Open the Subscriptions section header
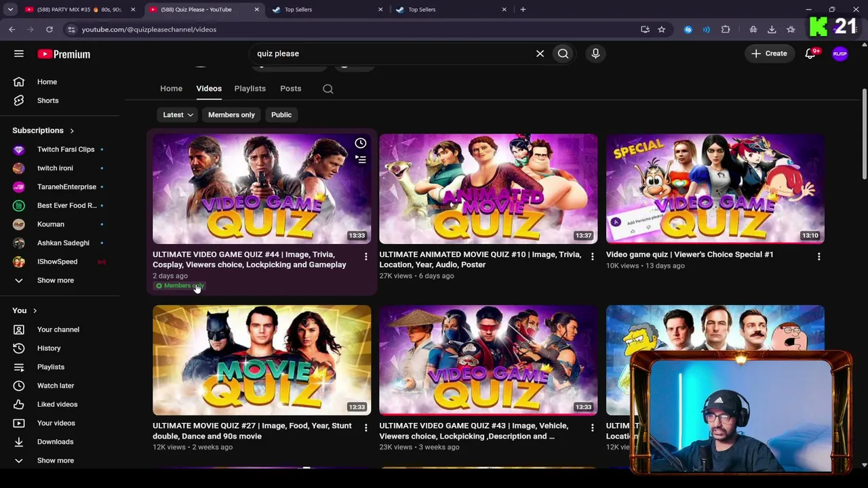The height and width of the screenshot is (488, 868). pyautogui.click(x=43, y=130)
